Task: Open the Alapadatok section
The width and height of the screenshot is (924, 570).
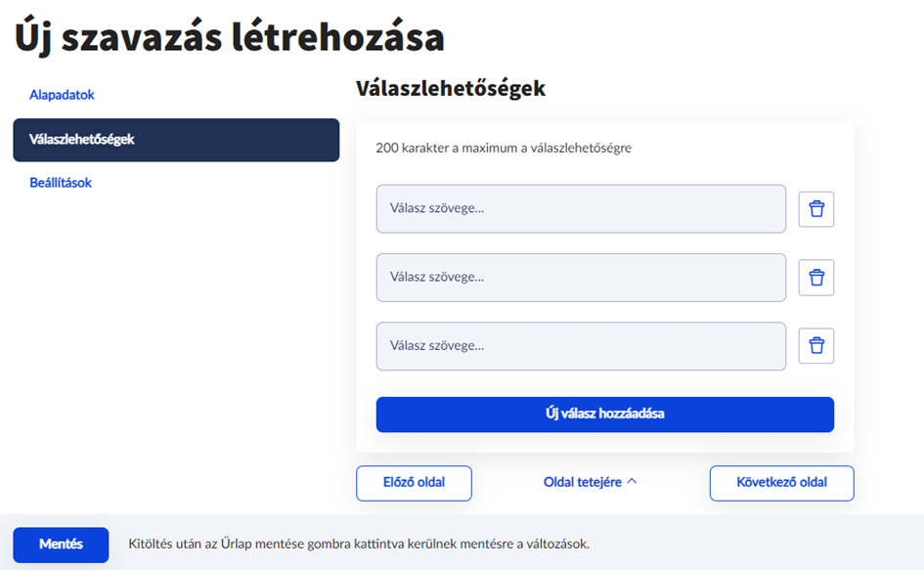Action: pos(62,95)
